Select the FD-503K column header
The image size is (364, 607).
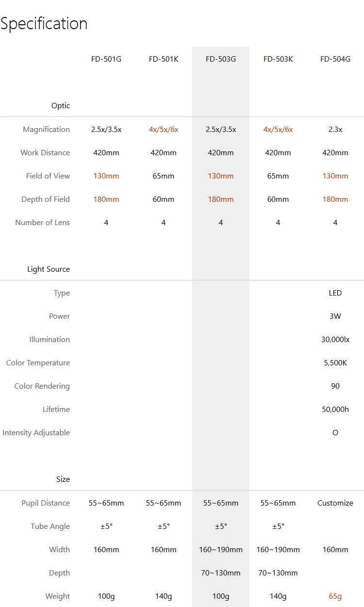click(278, 59)
